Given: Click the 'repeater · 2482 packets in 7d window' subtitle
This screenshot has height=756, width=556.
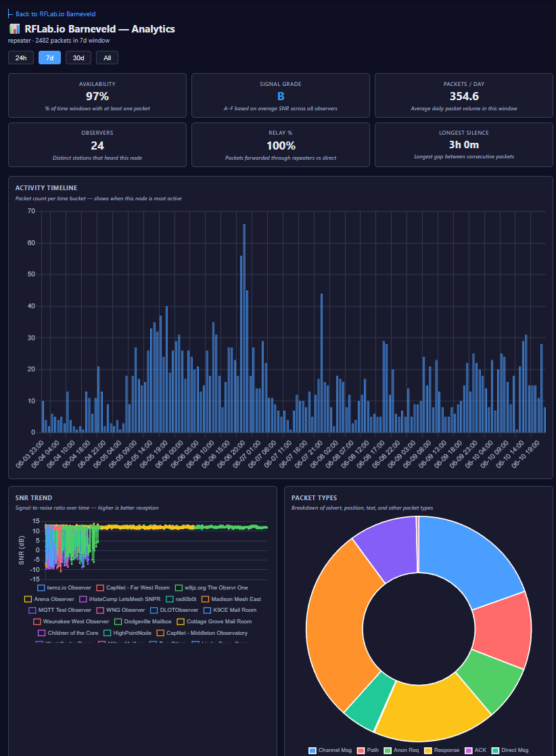Looking at the screenshot, I should (59, 41).
